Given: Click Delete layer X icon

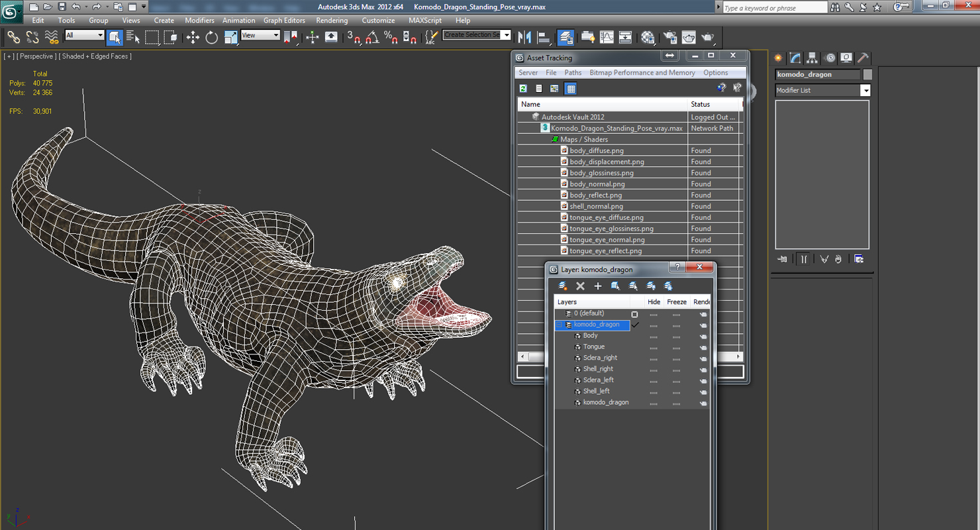Looking at the screenshot, I should 580,286.
